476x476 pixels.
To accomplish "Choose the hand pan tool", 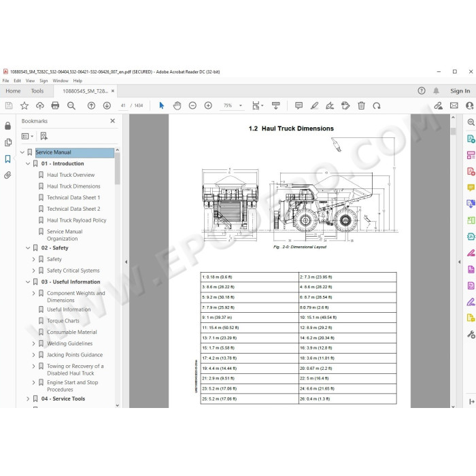I will click(177, 105).
